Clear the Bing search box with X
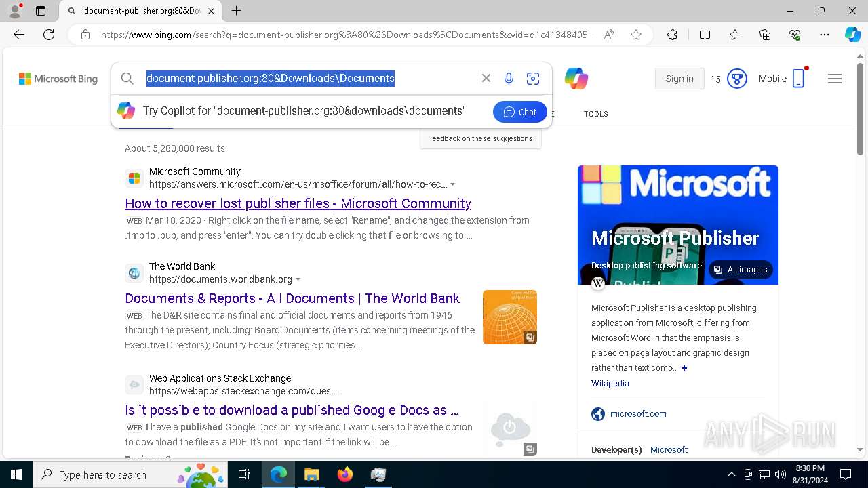 click(x=486, y=79)
